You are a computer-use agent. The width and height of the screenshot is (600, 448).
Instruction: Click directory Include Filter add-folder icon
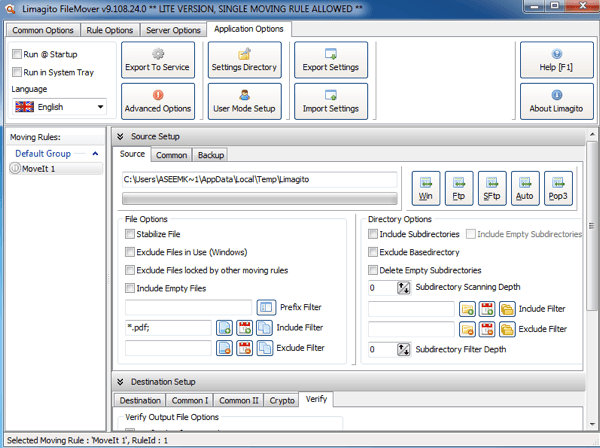click(x=467, y=309)
